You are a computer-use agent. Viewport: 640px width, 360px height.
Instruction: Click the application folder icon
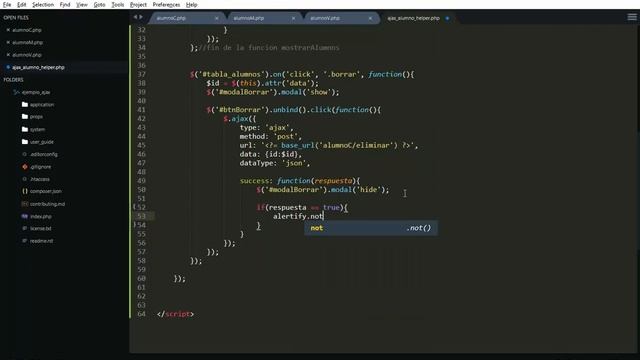click(25, 104)
